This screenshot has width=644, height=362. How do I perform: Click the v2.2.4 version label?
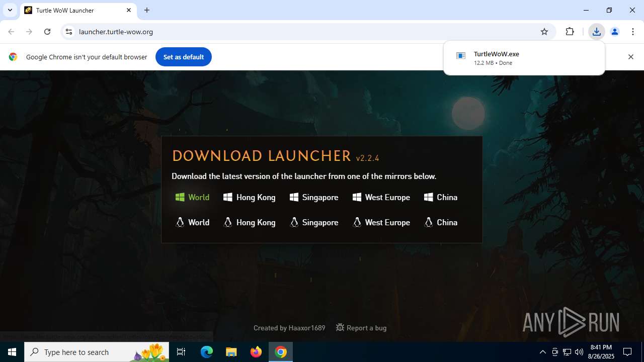(367, 158)
